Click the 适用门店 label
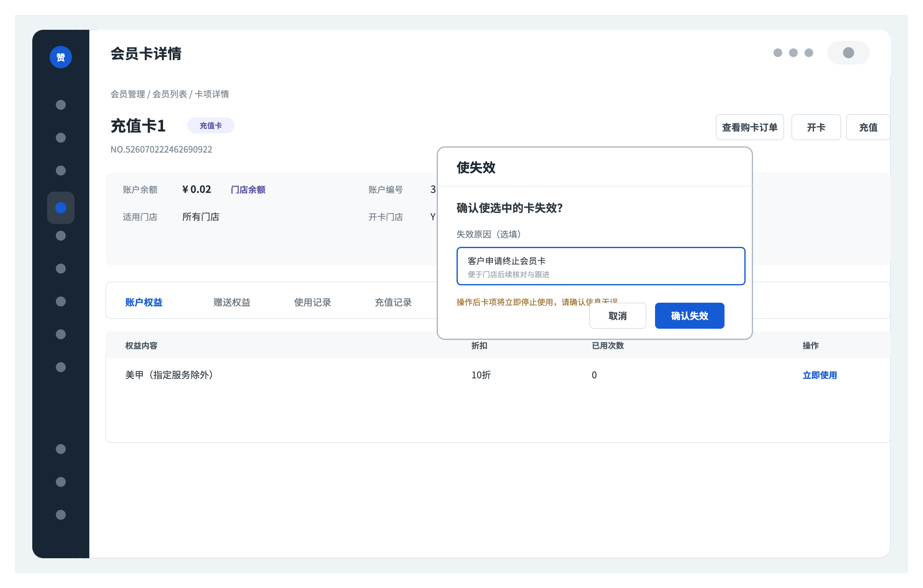This screenshot has height=588, width=923. [x=140, y=217]
